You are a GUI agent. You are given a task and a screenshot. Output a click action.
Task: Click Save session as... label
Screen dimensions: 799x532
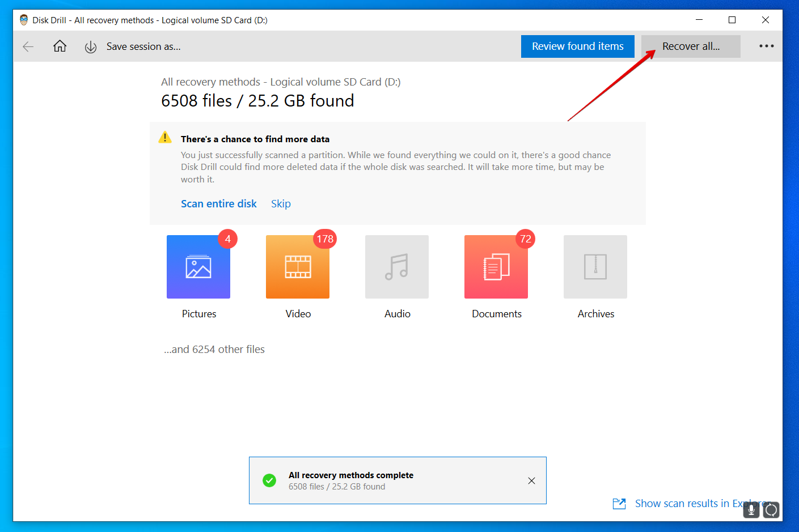(143, 46)
